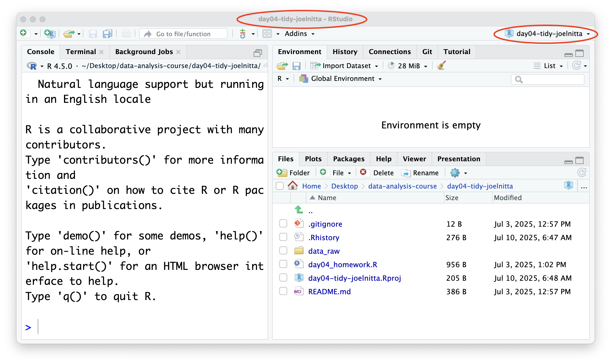Open the day04-tidy-joelnitta.Rproj file link
This screenshot has height=364, width=611.
click(354, 278)
